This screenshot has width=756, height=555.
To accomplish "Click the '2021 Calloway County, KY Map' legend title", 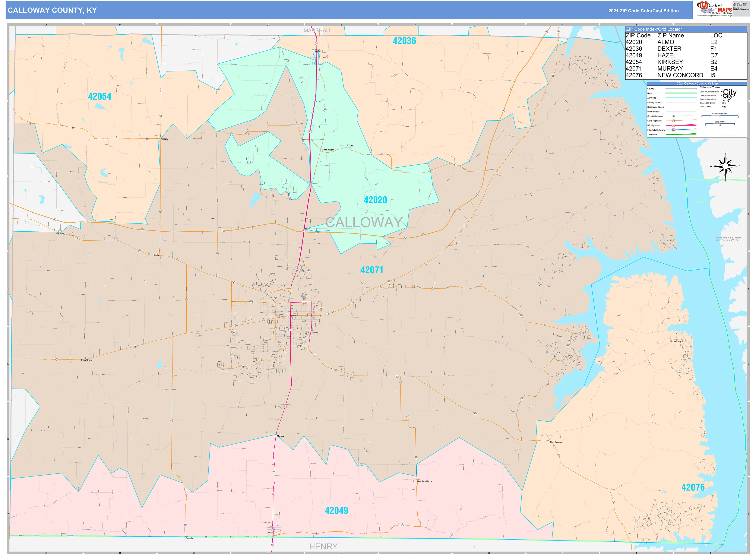I will coord(697,84).
